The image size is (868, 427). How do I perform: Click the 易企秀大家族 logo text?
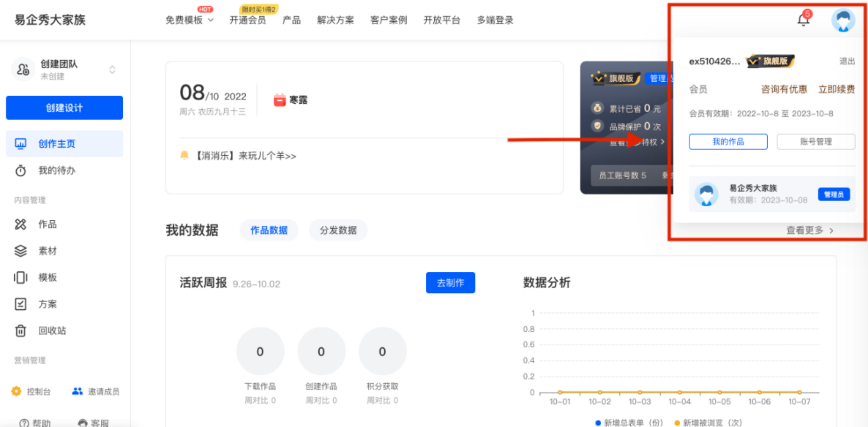point(50,20)
